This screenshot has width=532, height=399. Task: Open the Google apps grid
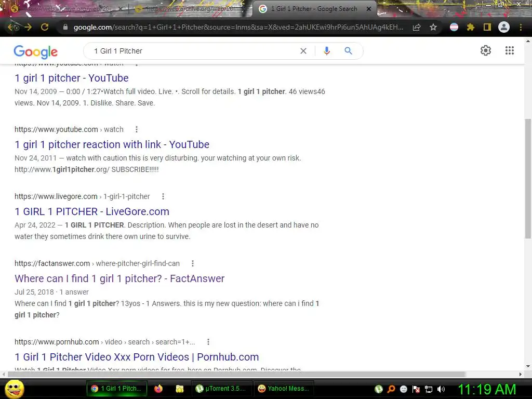point(509,50)
